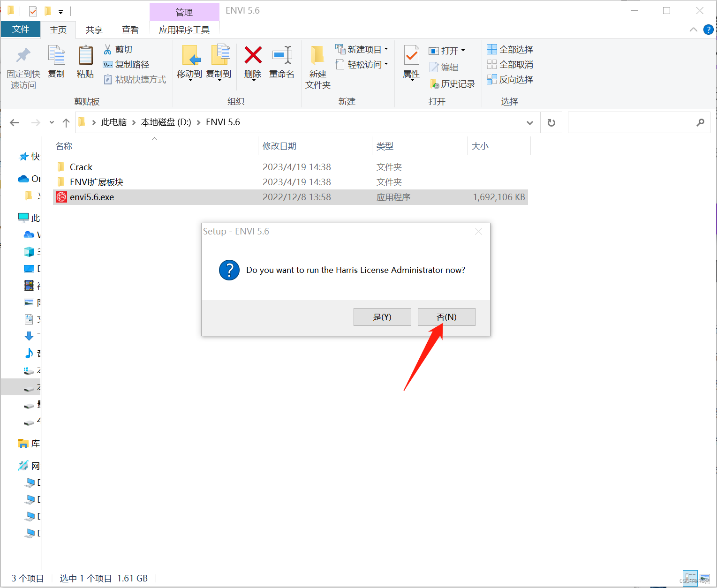Open the blue Help question mark
The image size is (717, 588).
click(709, 30)
